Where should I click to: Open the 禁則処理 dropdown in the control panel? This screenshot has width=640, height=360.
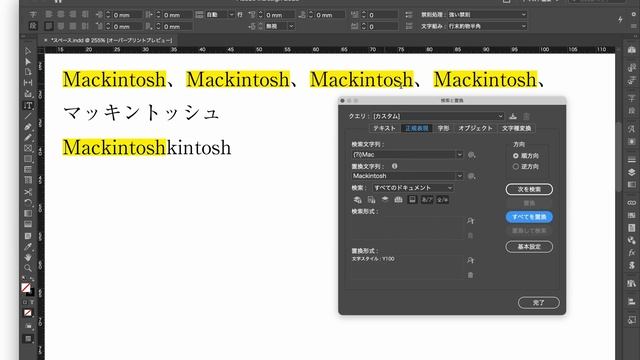487,15
